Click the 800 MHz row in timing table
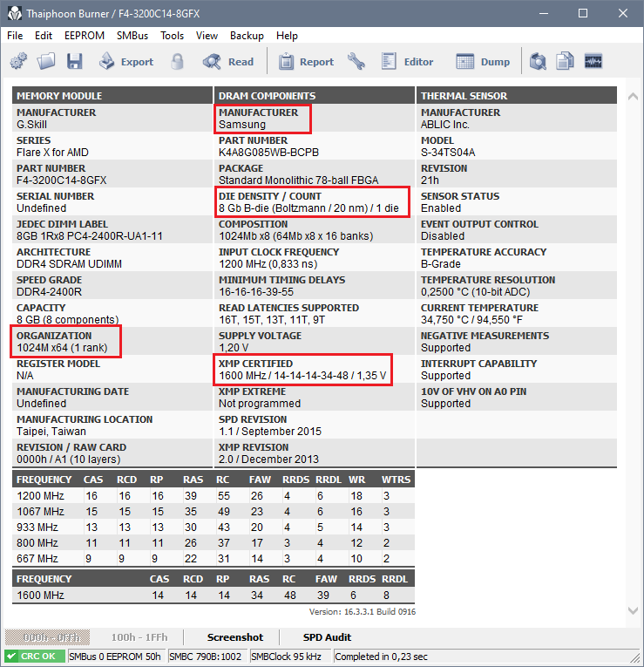This screenshot has height=667, width=644. click(x=214, y=543)
